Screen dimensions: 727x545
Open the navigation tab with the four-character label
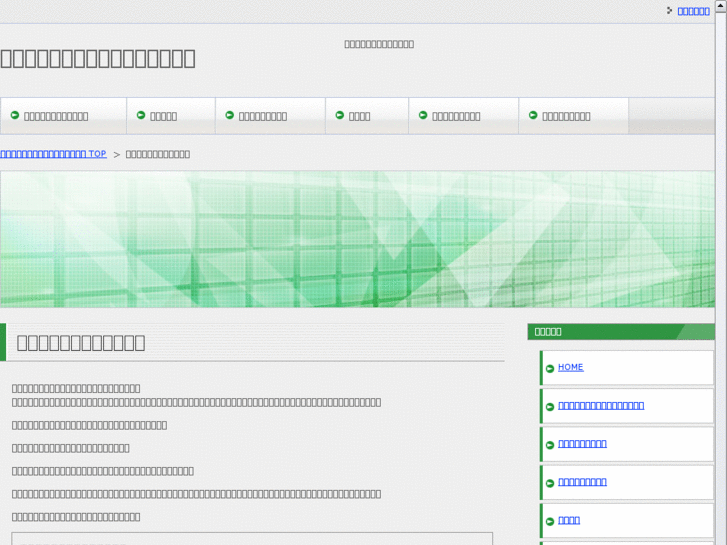click(367, 116)
